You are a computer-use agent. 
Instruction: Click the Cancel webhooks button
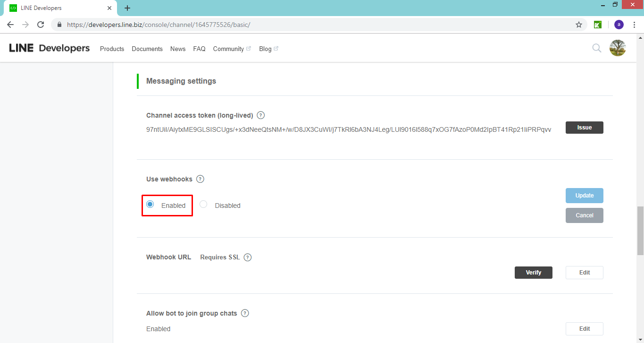click(584, 215)
